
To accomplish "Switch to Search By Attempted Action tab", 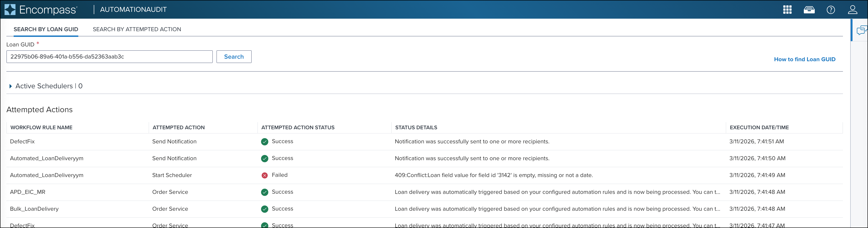I will coord(137,29).
